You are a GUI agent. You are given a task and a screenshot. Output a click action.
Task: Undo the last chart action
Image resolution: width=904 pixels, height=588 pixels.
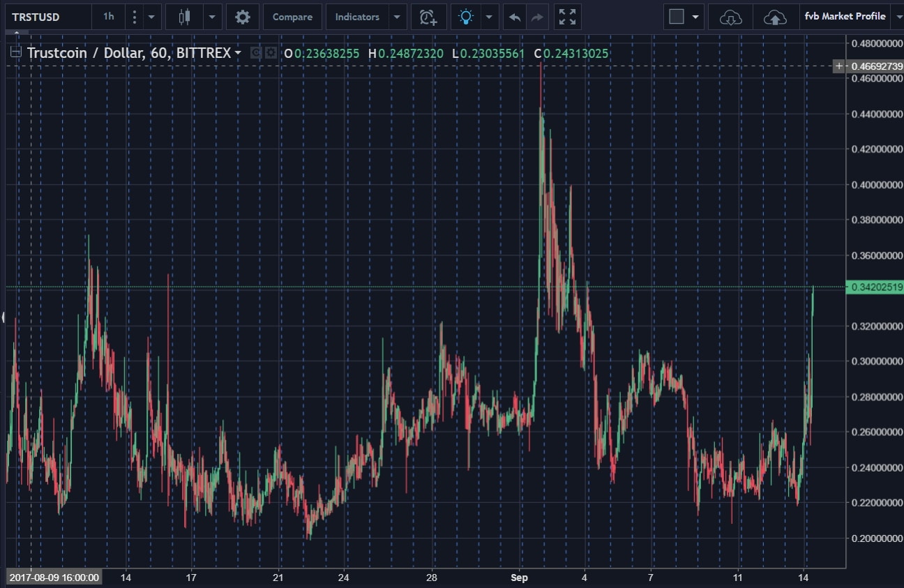click(515, 17)
